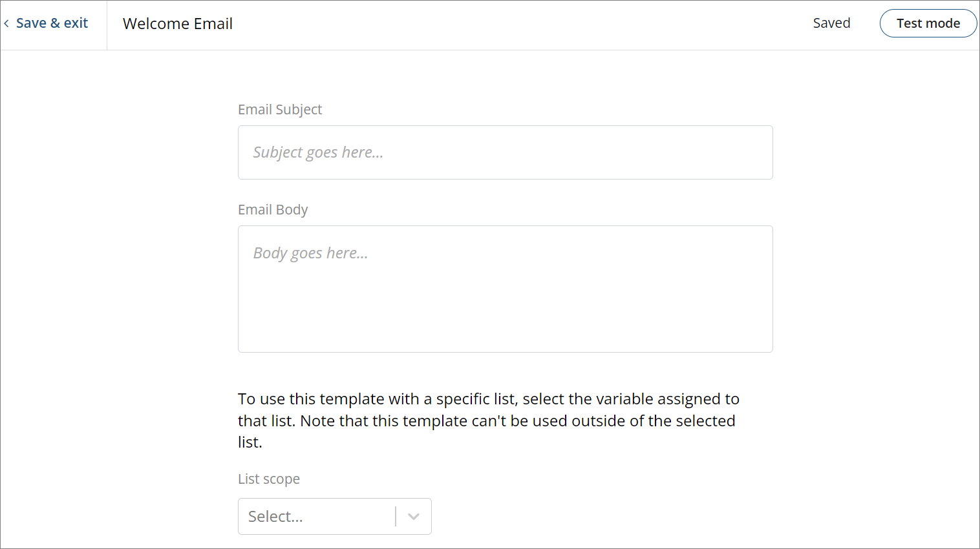Open Test mode

pyautogui.click(x=928, y=23)
